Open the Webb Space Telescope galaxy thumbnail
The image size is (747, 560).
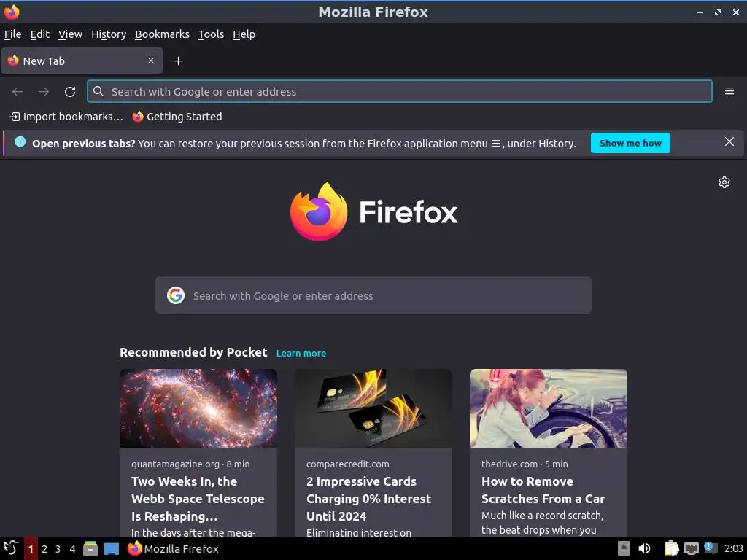click(198, 408)
